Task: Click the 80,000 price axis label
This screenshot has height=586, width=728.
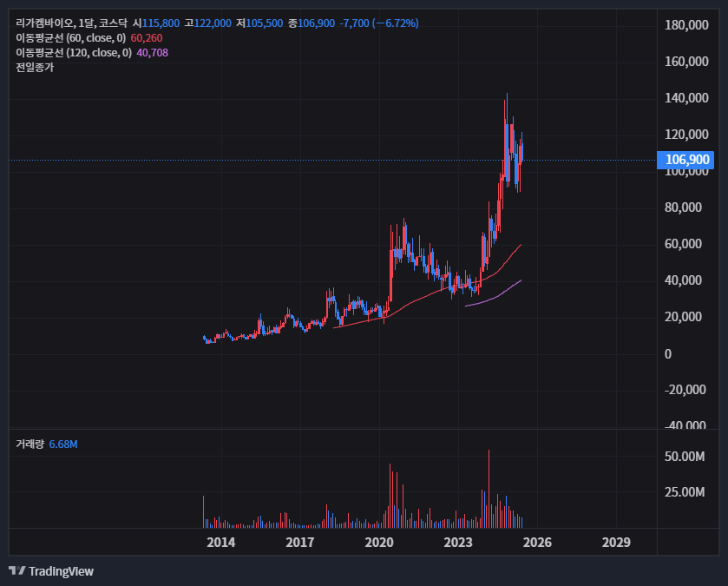Action: 683,207
